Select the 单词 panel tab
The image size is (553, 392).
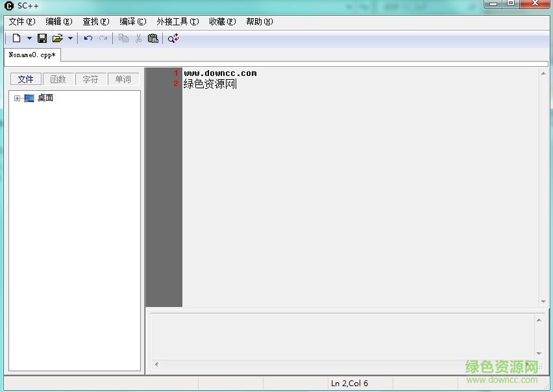[x=123, y=79]
